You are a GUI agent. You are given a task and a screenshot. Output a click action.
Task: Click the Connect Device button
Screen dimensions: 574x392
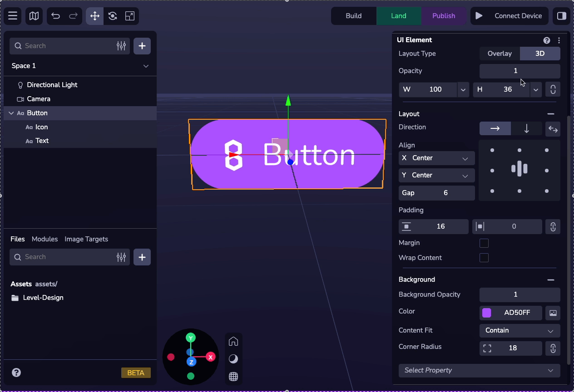click(509, 15)
